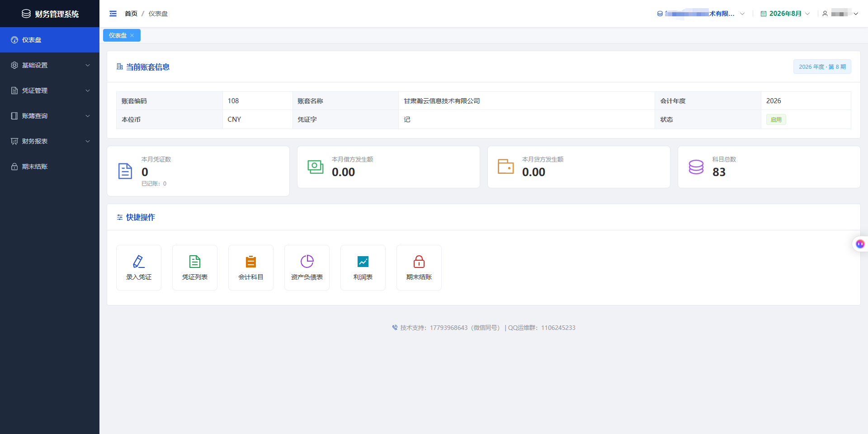Viewport: 868px width, 434px height.
Task: Open the 2026年8月 period dropdown
Action: pos(785,14)
